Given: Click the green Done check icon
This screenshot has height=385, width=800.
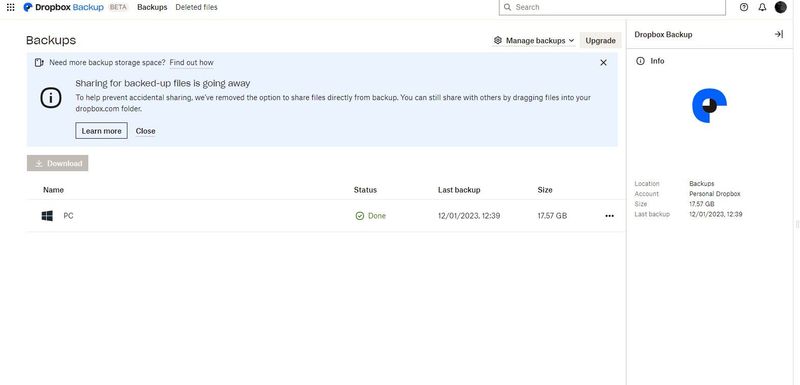Looking at the screenshot, I should pyautogui.click(x=360, y=216).
